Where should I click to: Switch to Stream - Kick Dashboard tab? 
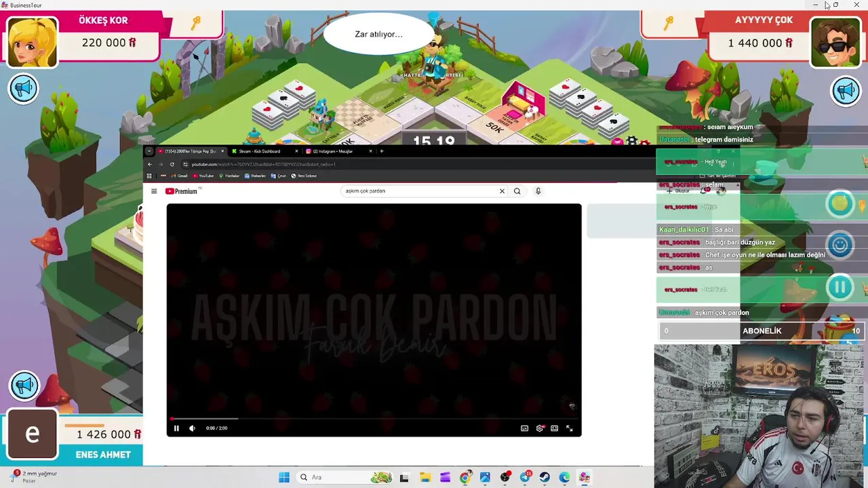[260, 151]
